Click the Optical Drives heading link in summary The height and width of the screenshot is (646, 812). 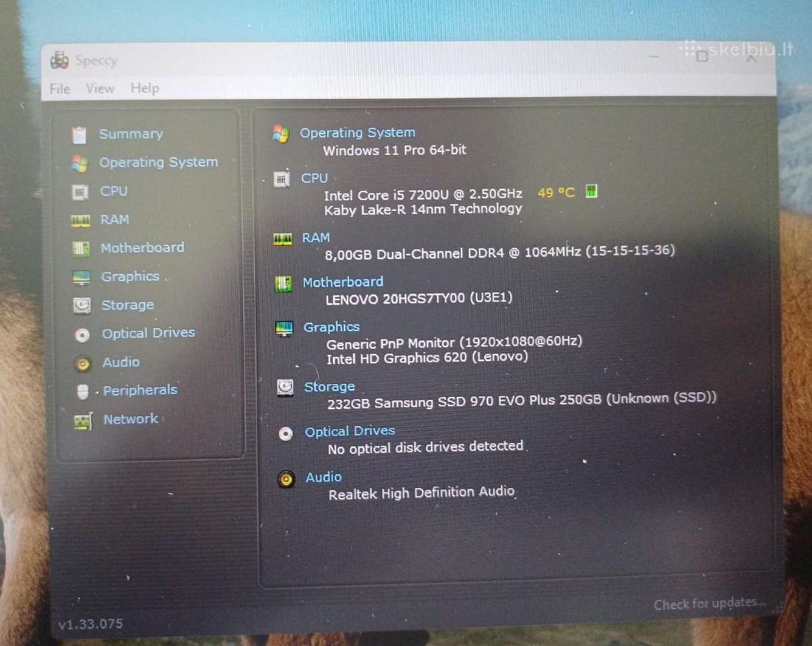tap(350, 431)
